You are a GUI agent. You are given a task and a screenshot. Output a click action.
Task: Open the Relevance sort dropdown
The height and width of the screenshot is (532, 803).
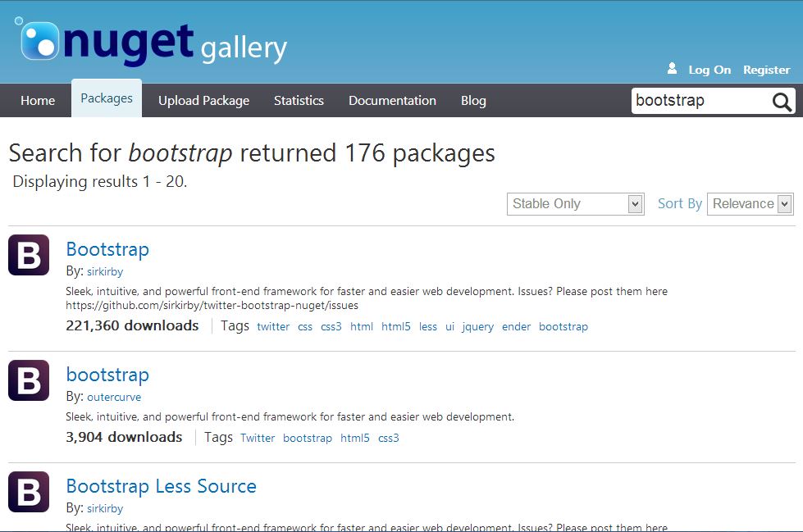click(x=751, y=204)
